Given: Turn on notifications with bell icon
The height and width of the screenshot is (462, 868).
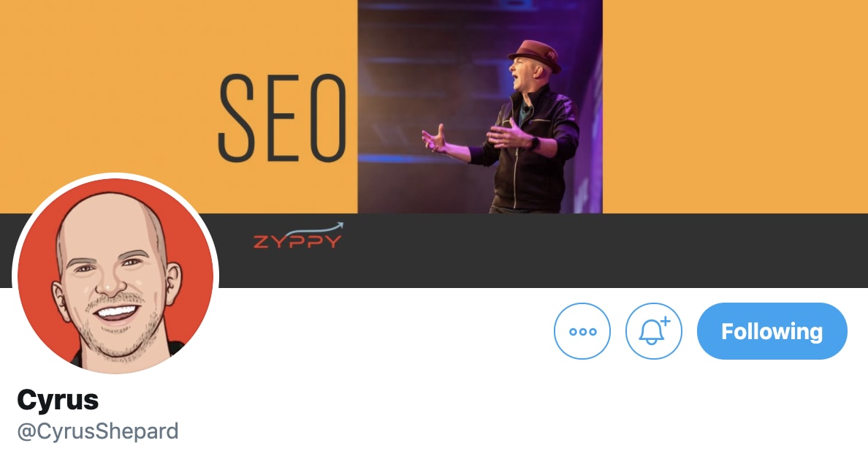Looking at the screenshot, I should click(654, 331).
